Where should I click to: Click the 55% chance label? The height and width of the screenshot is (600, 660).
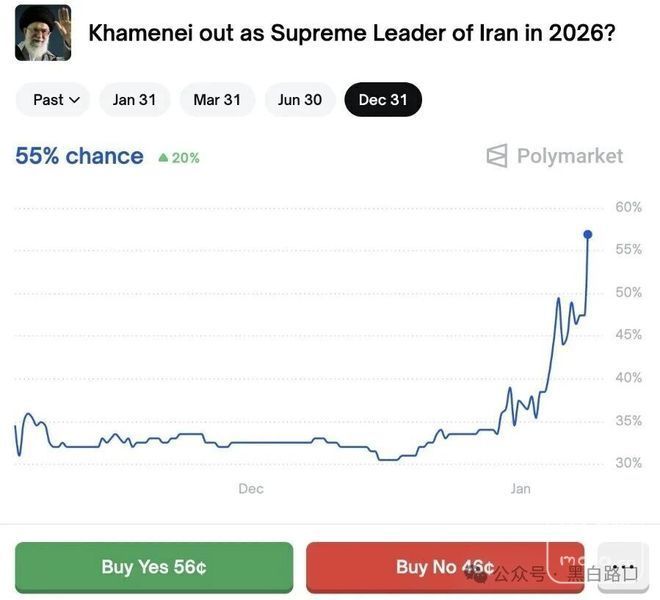coord(79,156)
